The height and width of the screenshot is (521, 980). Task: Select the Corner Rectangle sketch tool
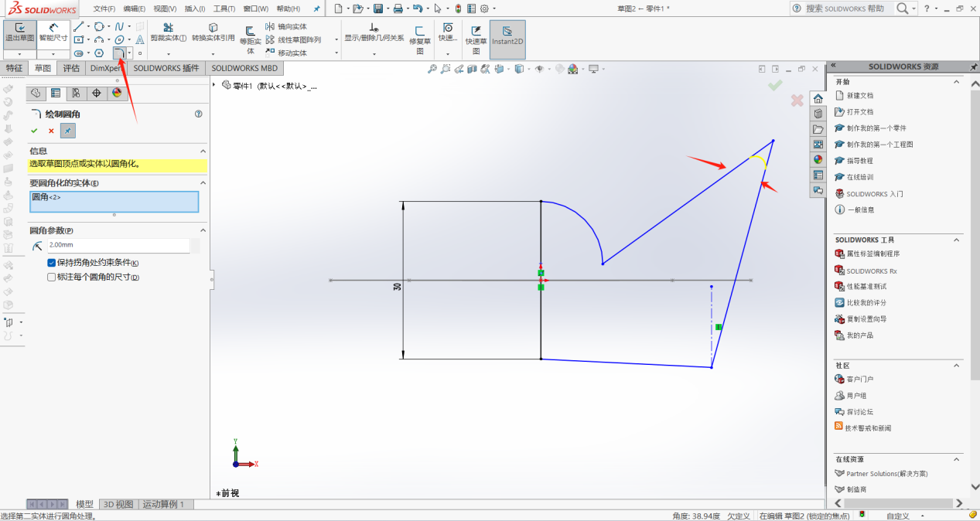coord(79,39)
